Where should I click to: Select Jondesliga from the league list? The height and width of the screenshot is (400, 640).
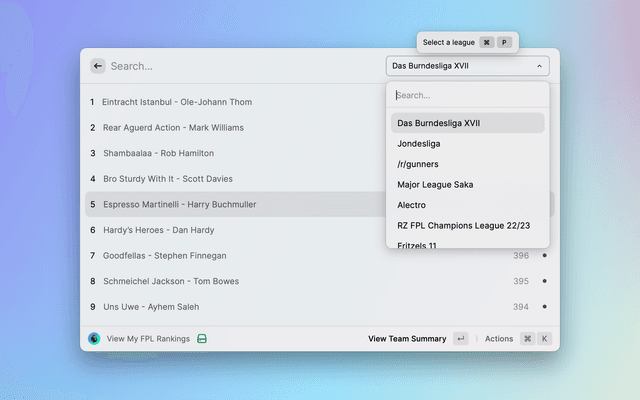pyautogui.click(x=420, y=144)
